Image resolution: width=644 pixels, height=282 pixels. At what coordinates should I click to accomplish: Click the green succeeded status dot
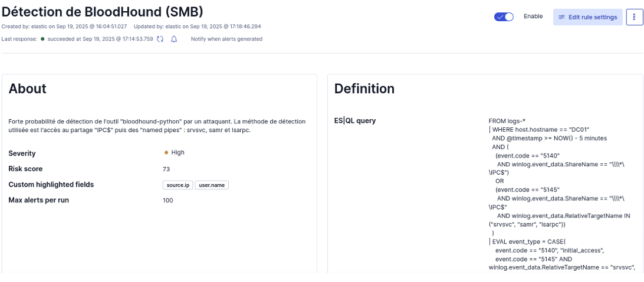[42, 39]
